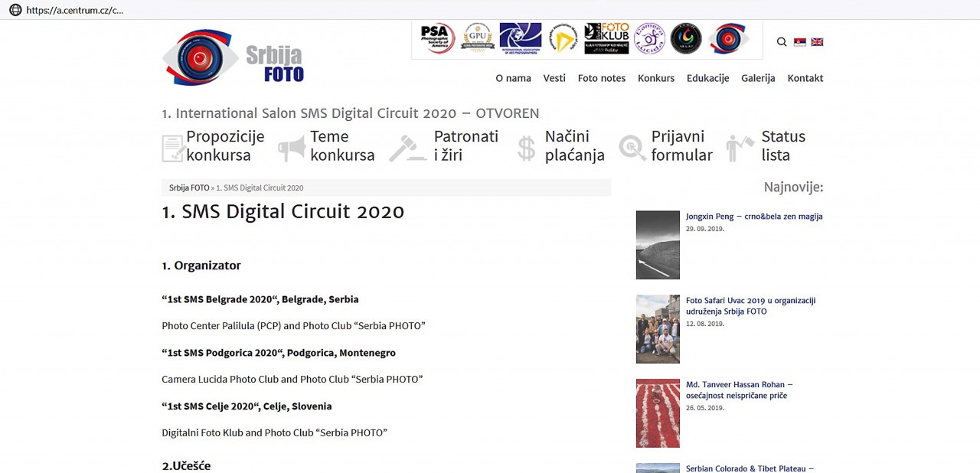Click the Teme konkursa megaphone icon
Screen dimensions: 980x473
click(292, 148)
